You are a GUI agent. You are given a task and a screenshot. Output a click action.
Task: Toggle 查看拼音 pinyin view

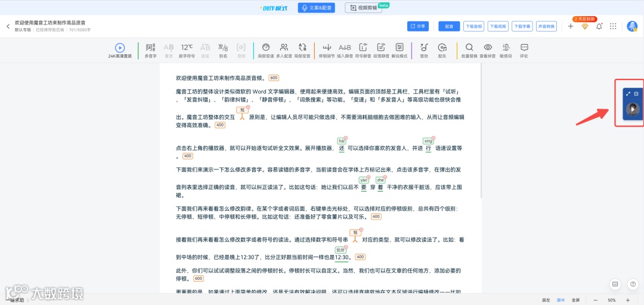[x=488, y=50]
